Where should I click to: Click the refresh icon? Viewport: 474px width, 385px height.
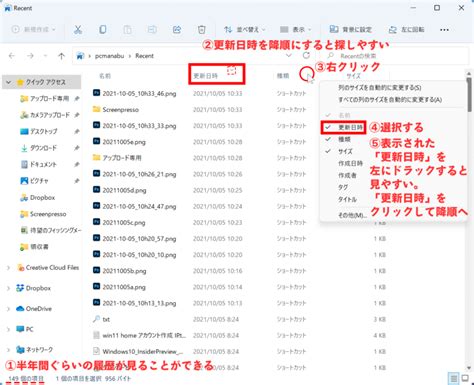306,56
